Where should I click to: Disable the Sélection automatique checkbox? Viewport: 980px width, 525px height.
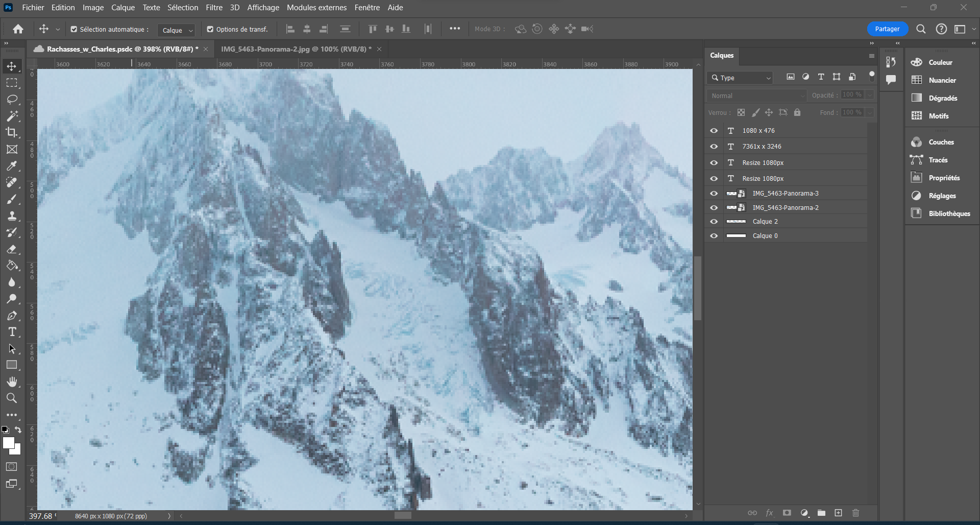point(73,29)
